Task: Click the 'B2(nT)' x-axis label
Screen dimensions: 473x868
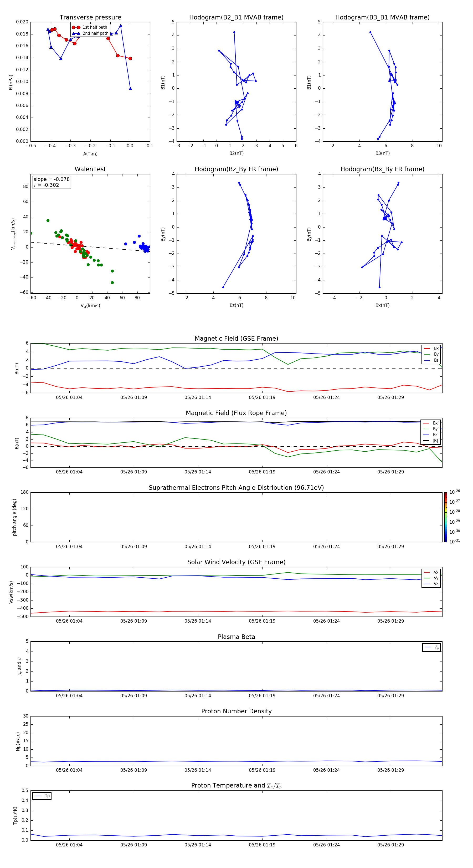Action: [236, 153]
